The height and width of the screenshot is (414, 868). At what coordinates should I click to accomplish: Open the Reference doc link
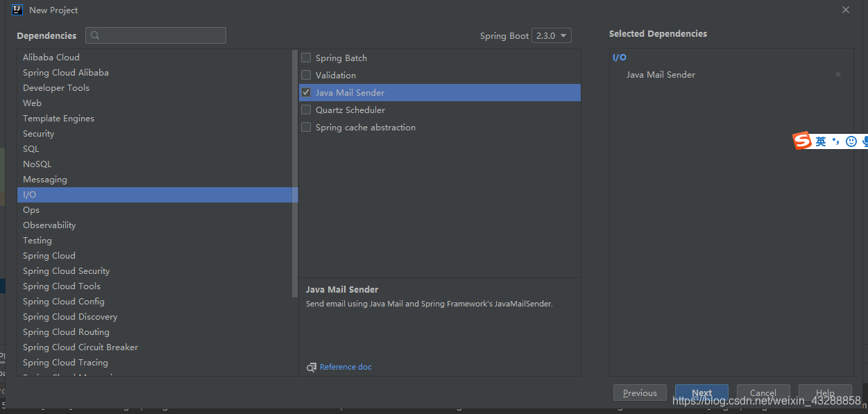click(x=346, y=367)
